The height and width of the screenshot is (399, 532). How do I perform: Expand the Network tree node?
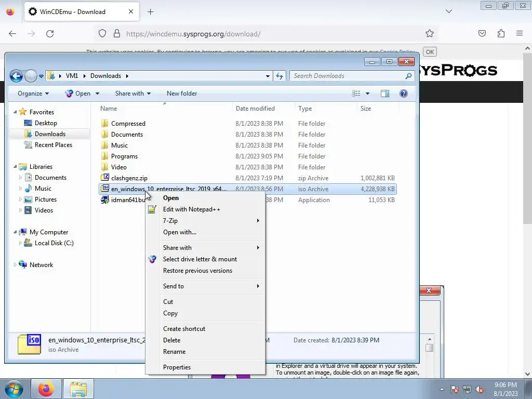coord(15,264)
